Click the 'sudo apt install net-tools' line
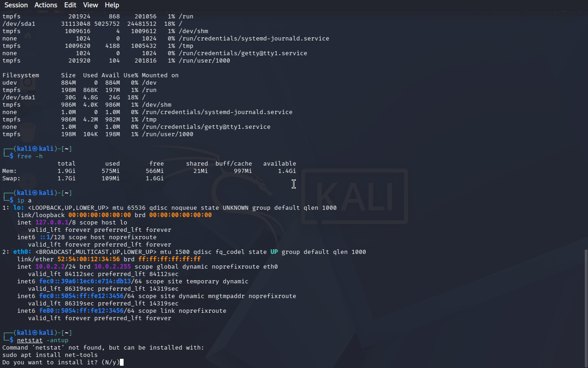This screenshot has height=368, width=588. 50,355
